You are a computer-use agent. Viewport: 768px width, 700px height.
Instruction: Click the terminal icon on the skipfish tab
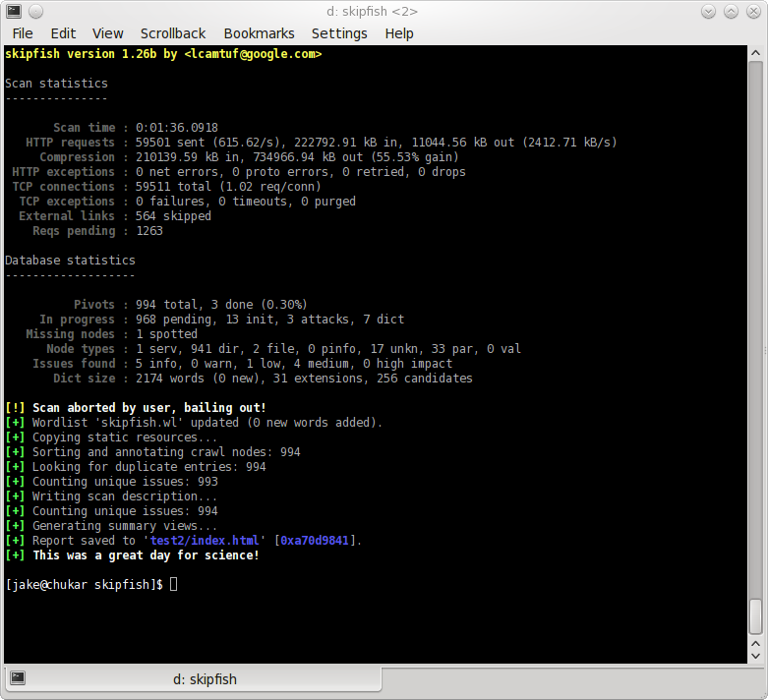pyautogui.click(x=18, y=678)
